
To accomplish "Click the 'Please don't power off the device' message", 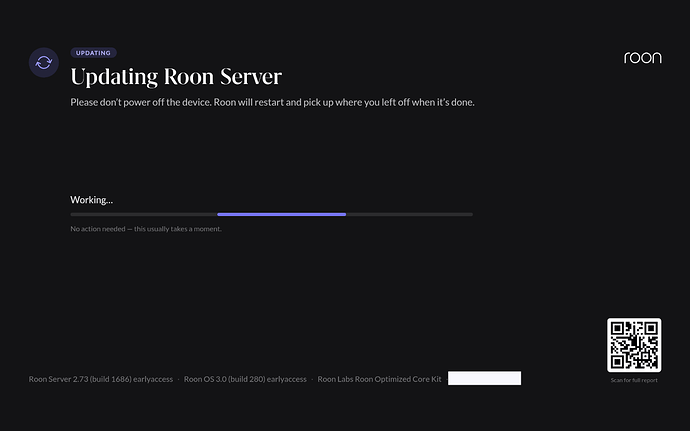I will 272,103.
